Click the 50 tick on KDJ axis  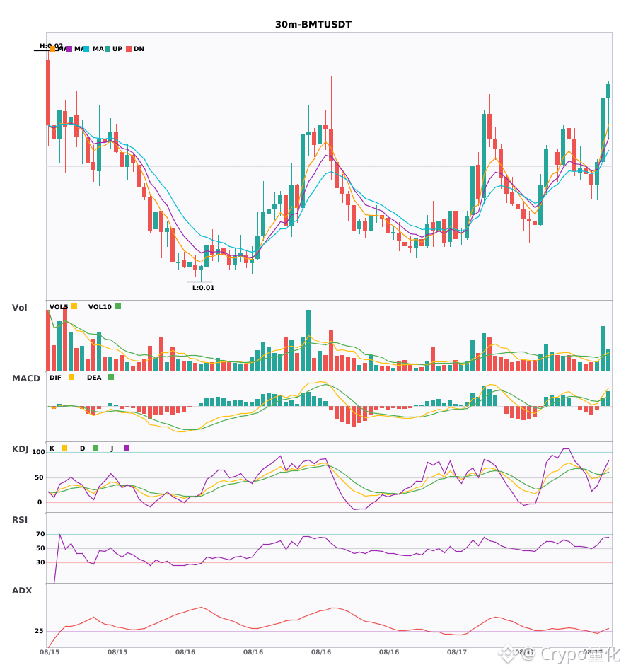(x=39, y=477)
